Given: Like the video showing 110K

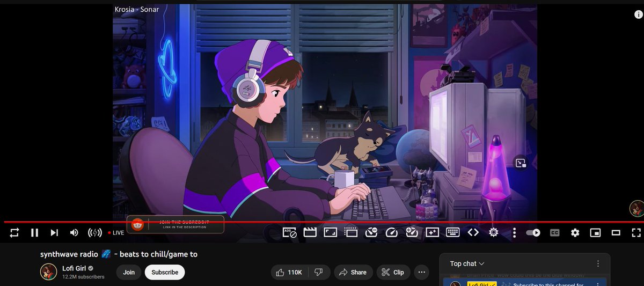Looking at the screenshot, I should (289, 272).
